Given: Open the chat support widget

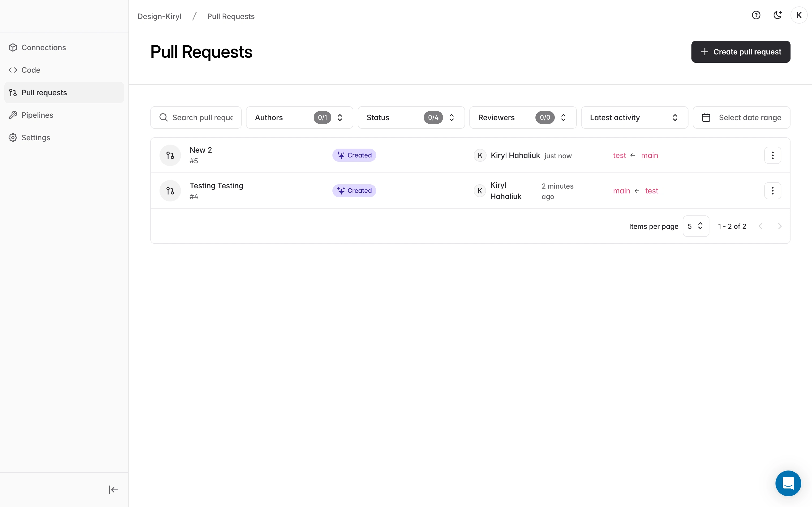Looking at the screenshot, I should pyautogui.click(x=788, y=483).
